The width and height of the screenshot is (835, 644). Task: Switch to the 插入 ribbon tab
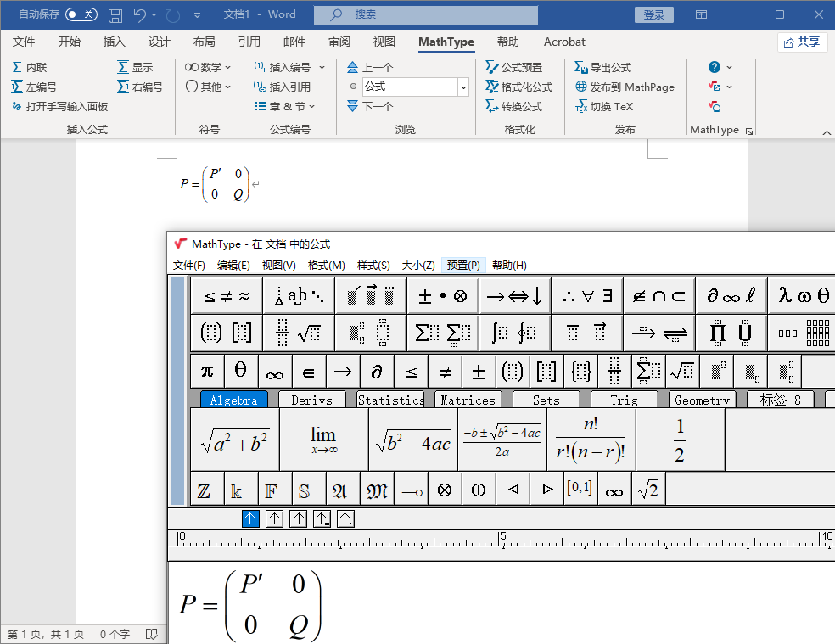pos(114,42)
